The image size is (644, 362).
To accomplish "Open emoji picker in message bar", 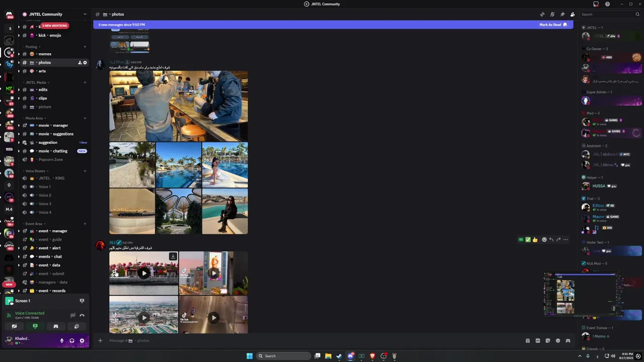I will coord(557,340).
